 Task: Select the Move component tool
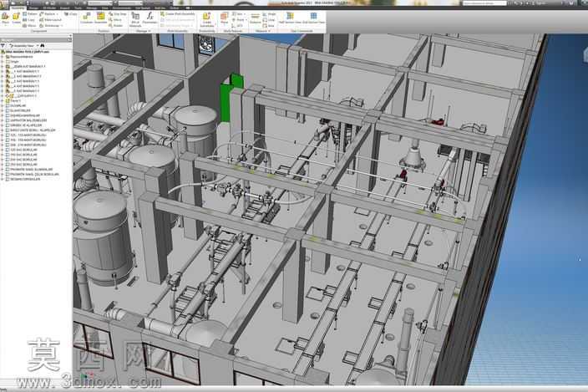coord(115,19)
